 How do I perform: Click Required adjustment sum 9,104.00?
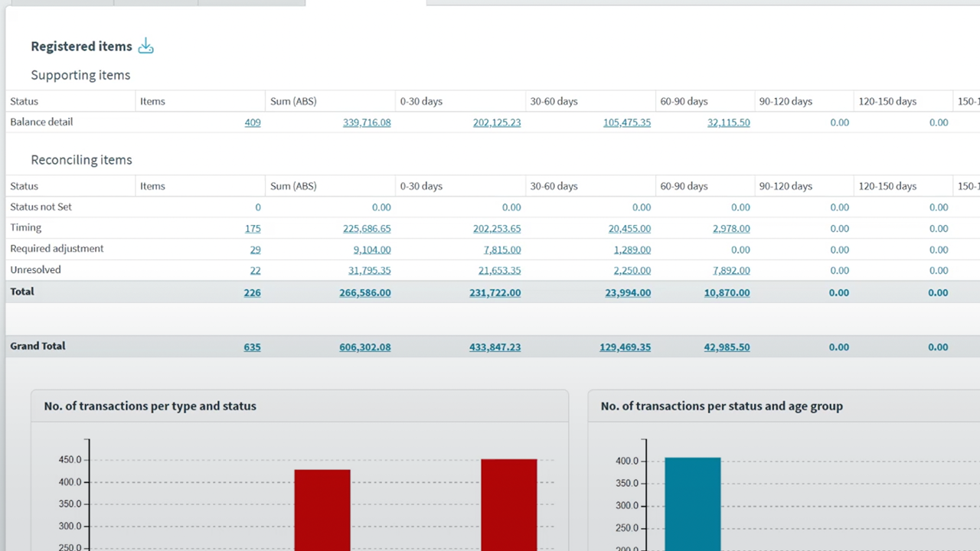click(372, 249)
